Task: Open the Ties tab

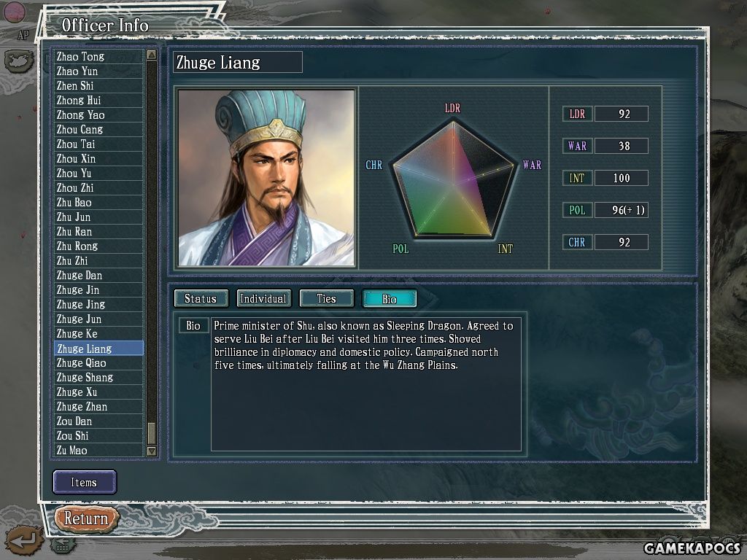Action: pyautogui.click(x=326, y=298)
